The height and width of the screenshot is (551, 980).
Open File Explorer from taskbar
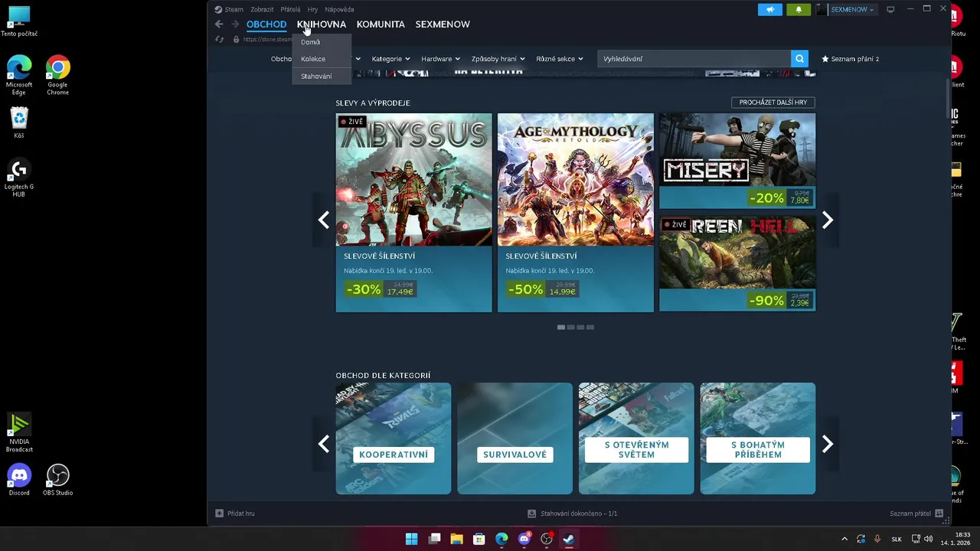click(456, 539)
